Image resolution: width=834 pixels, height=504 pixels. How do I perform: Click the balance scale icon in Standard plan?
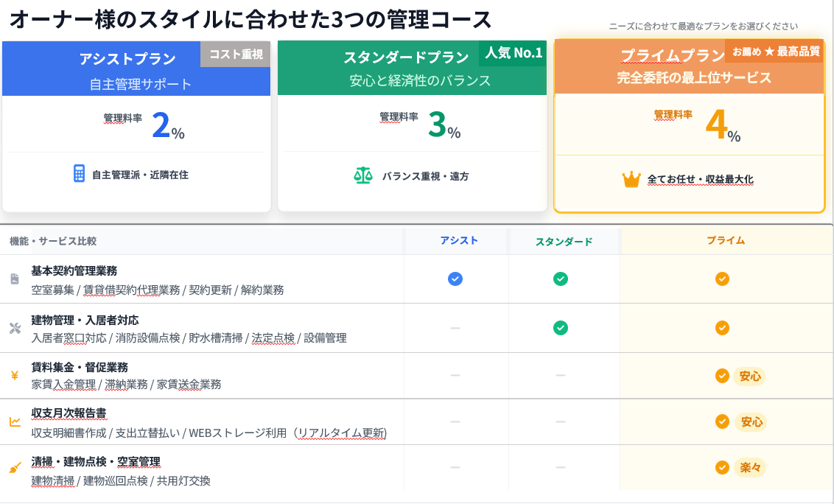point(362,175)
